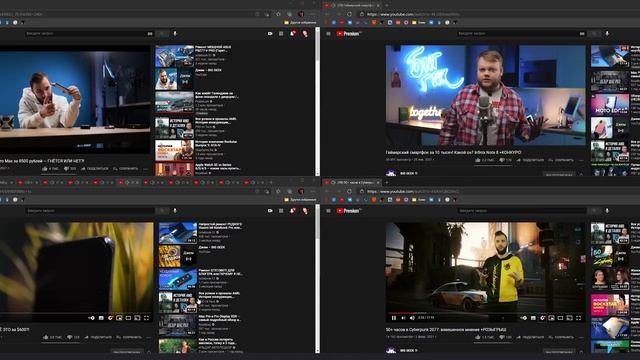Image resolution: width=640 pixels, height=360 pixels.
Task: Select the Infinix Note 8 browser tab
Action: pyautogui.click(x=353, y=5)
